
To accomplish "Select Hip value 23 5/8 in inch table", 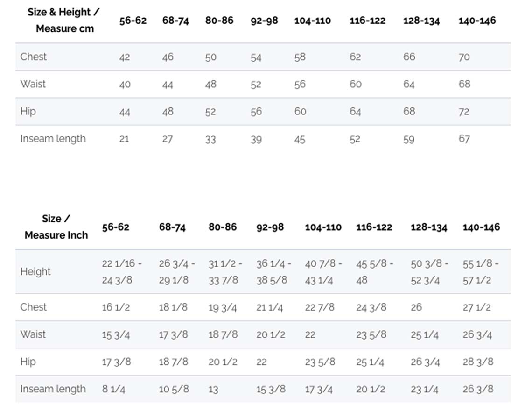I will [320, 362].
